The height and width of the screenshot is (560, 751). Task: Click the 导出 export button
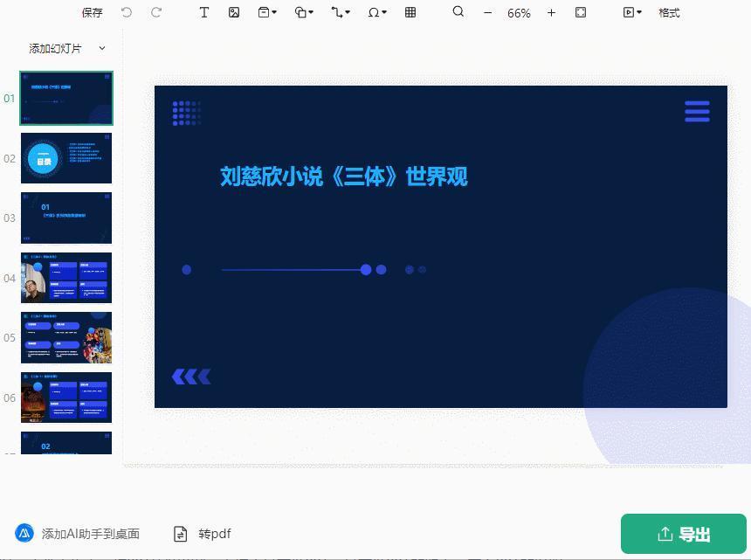[x=684, y=533]
